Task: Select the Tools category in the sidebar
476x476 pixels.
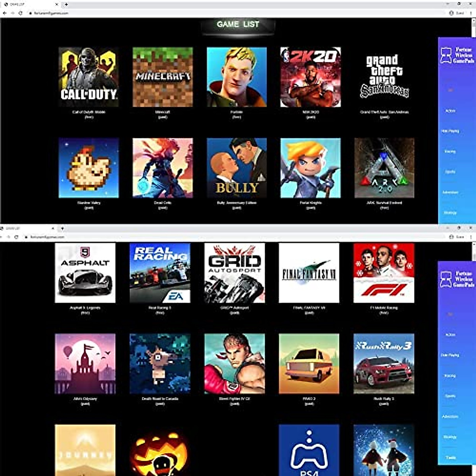Action: (451, 457)
